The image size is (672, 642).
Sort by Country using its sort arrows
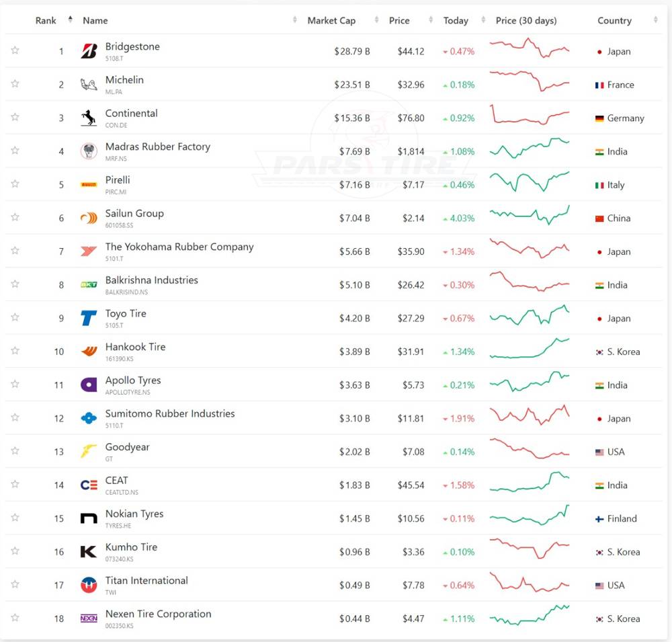[656, 19]
